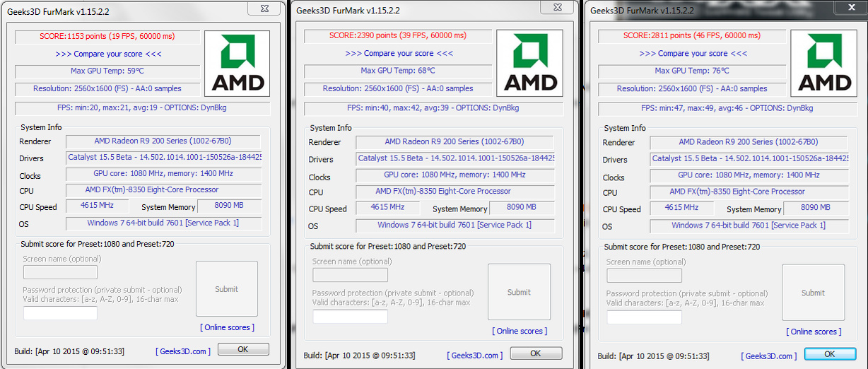
Task: Click Resolution 2560x1600 field in 2811-point window
Action: pos(692,89)
